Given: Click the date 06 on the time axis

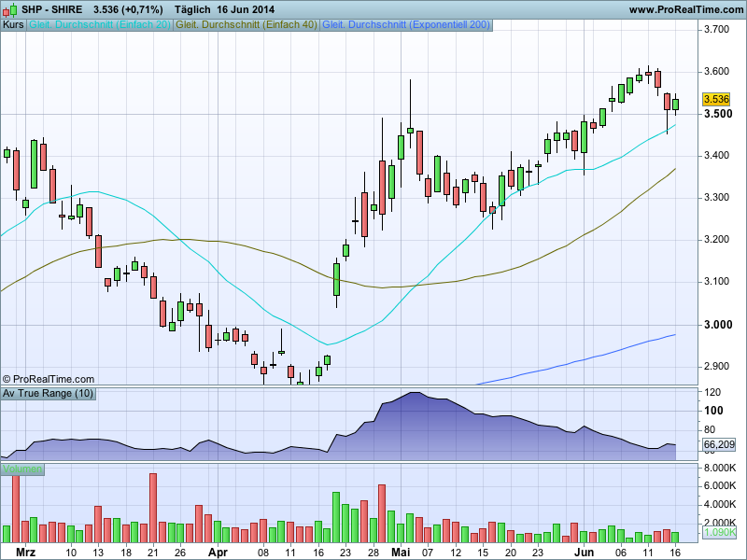Looking at the screenshot, I should click(x=620, y=553).
